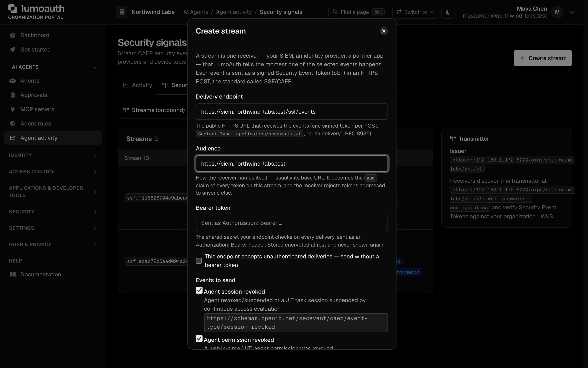Screen dimensions: 588x368
Task: Focus the Delivery endpoint field
Action: click(x=292, y=112)
